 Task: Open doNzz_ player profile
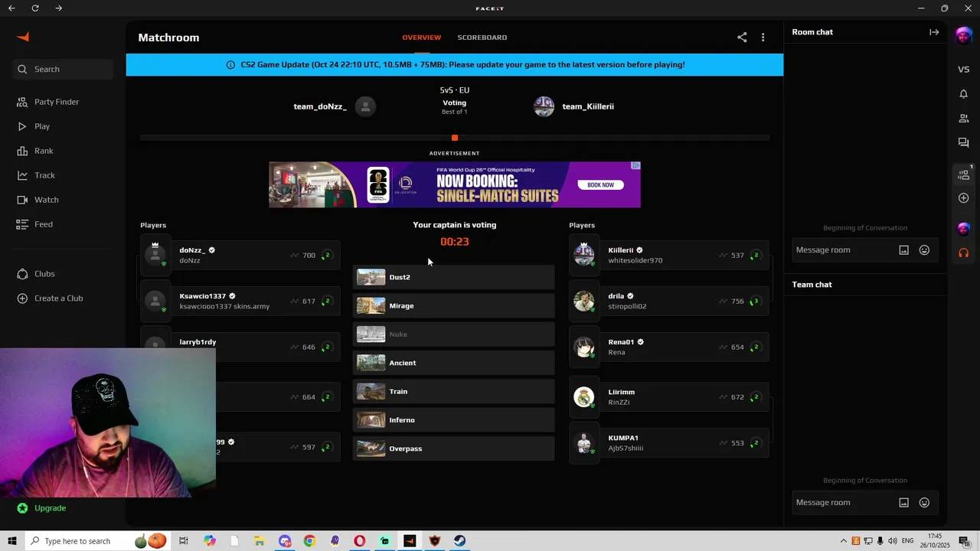240,255
